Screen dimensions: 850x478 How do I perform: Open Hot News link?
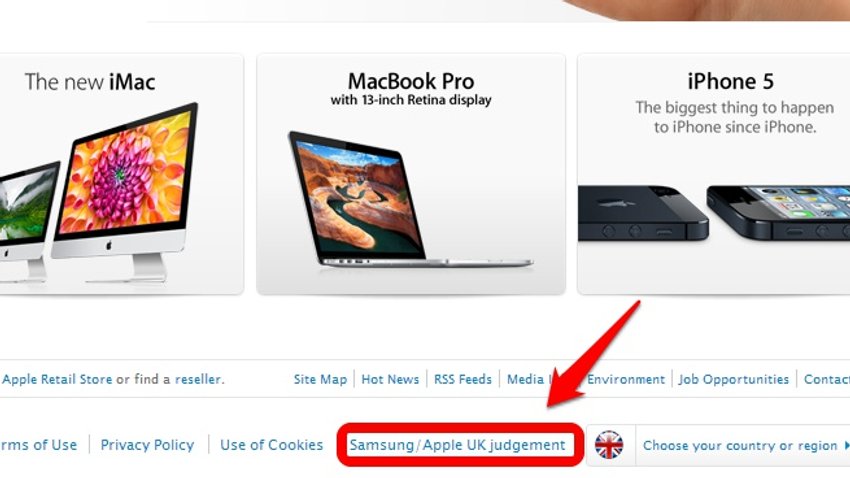390,379
